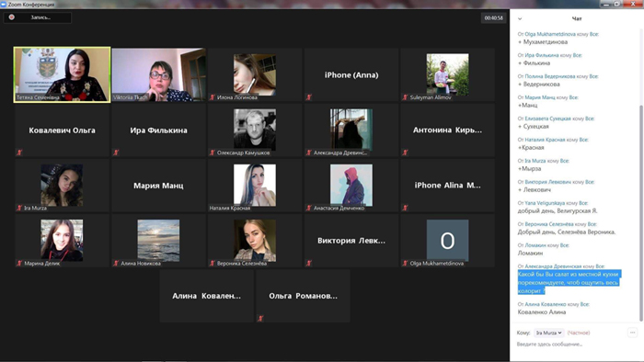Open the chat more options ellipsis button

click(633, 333)
